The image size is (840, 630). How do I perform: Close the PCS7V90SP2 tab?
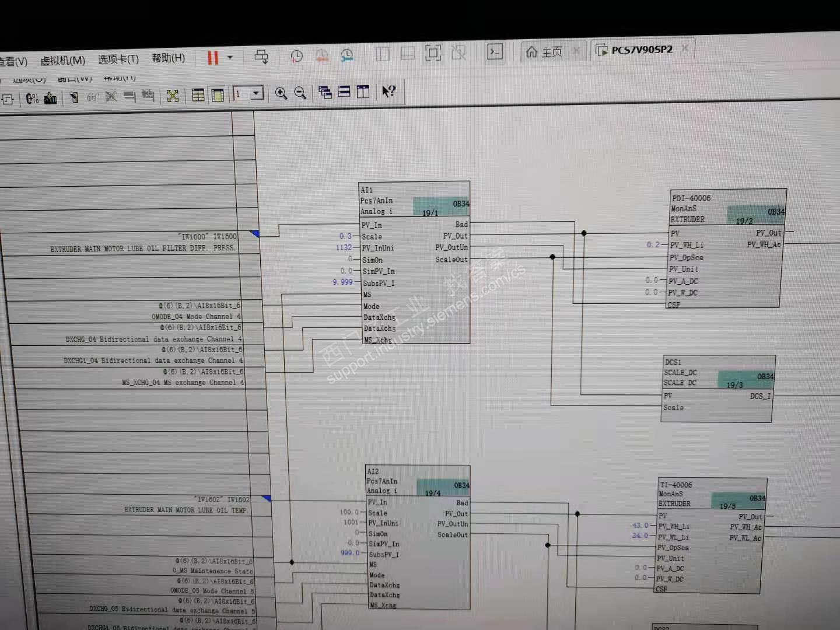pyautogui.click(x=685, y=48)
